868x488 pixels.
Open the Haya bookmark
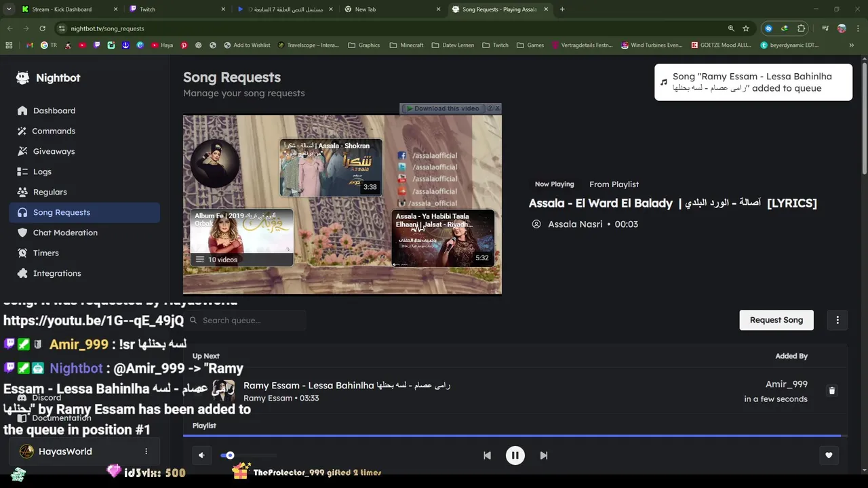pos(162,45)
